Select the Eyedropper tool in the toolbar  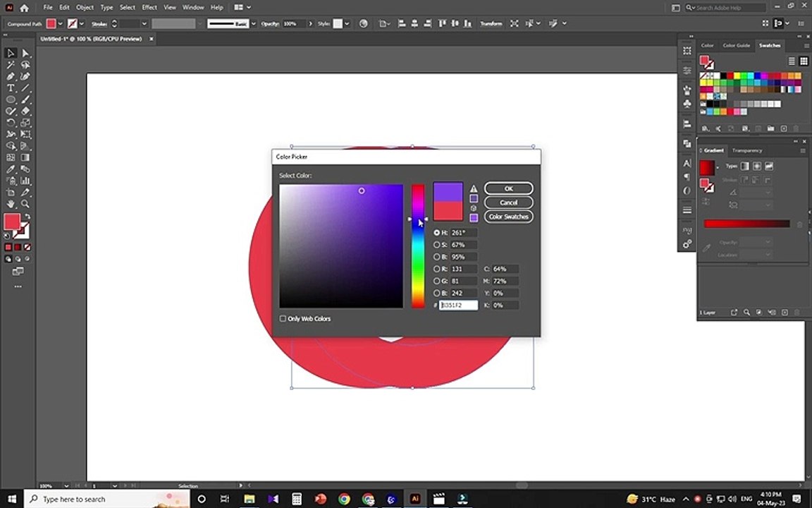click(x=11, y=169)
